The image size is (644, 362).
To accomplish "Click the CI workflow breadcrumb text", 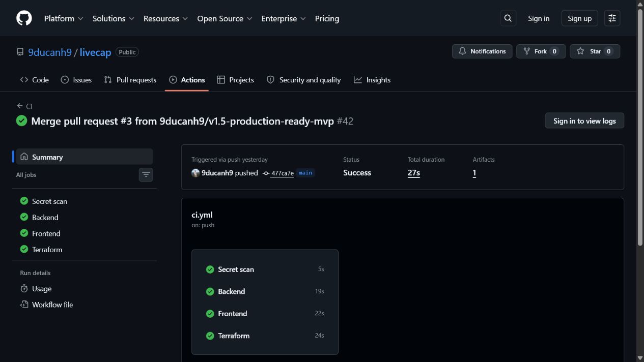I will 29,106.
